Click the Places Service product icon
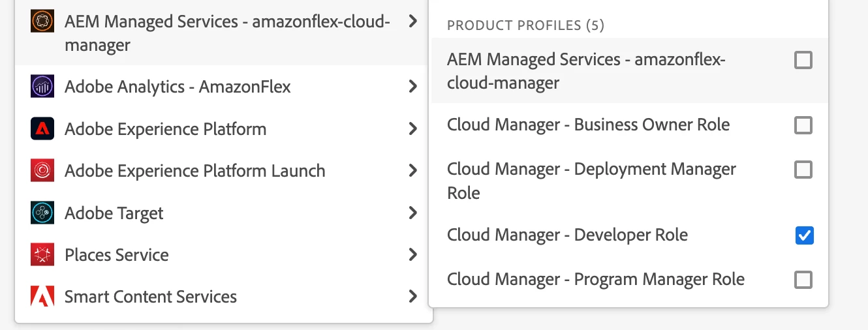The image size is (868, 330). (x=42, y=255)
